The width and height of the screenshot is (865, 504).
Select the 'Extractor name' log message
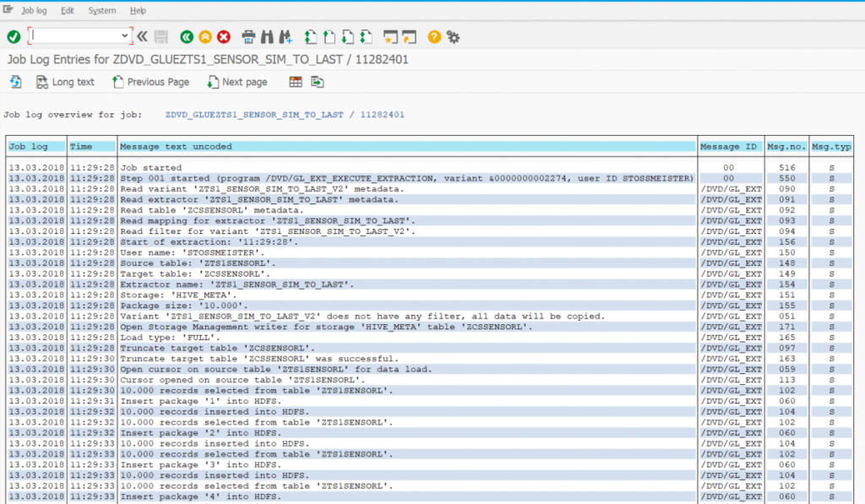tap(237, 285)
